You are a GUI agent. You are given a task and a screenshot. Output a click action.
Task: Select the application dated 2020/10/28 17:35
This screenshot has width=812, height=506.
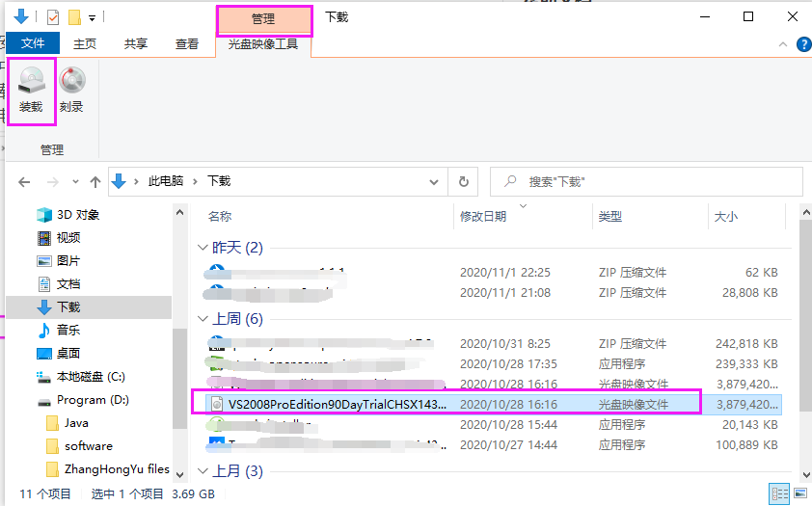[x=492, y=364]
